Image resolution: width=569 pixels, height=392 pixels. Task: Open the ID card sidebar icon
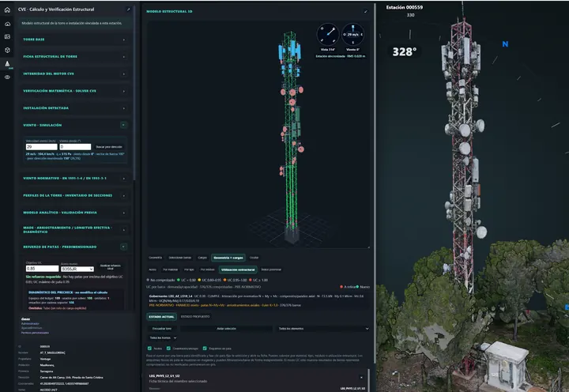point(7,36)
